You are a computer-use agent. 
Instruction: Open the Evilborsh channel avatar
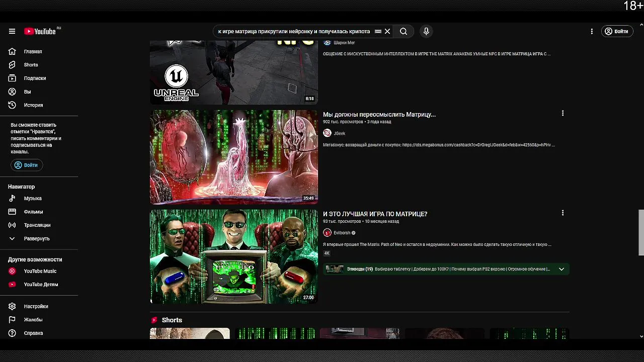pos(327,233)
